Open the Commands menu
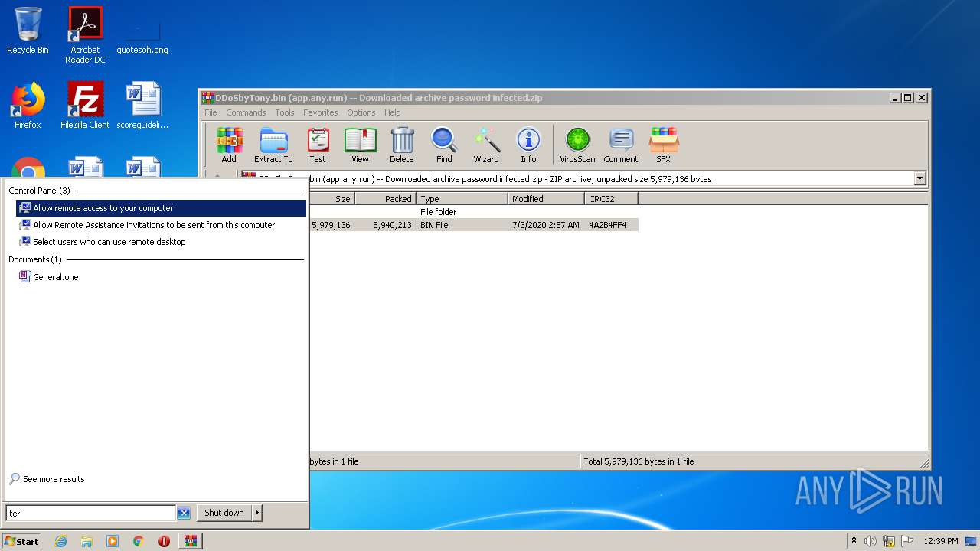Image resolution: width=980 pixels, height=551 pixels. coord(246,112)
